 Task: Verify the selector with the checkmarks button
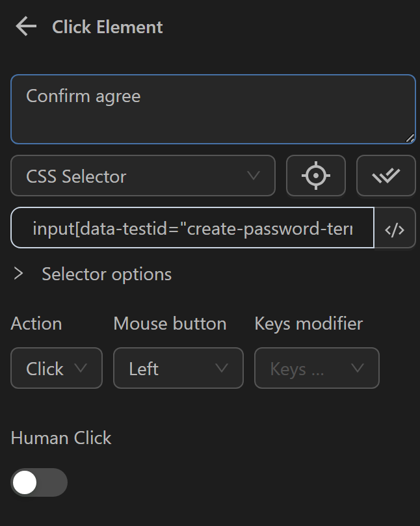(386, 175)
